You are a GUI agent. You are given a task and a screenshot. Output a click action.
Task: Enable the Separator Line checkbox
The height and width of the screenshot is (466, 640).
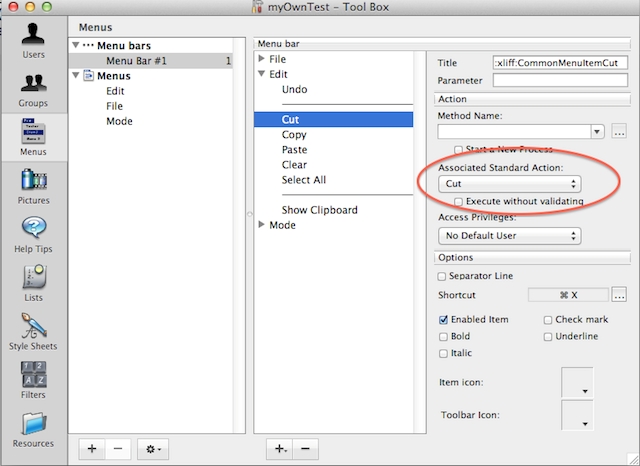click(x=443, y=276)
